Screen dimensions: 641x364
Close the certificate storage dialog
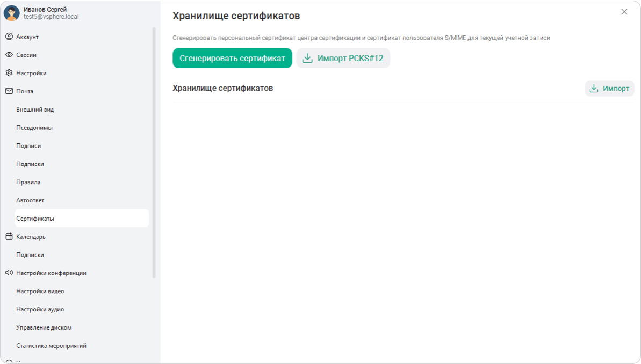(x=624, y=12)
